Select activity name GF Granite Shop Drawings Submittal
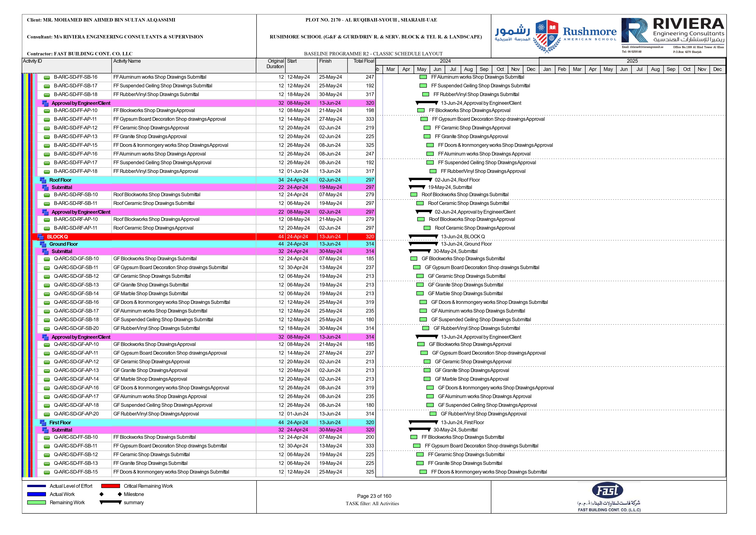Screen dimensions: 756x535 pyautogui.click(x=151, y=285)
